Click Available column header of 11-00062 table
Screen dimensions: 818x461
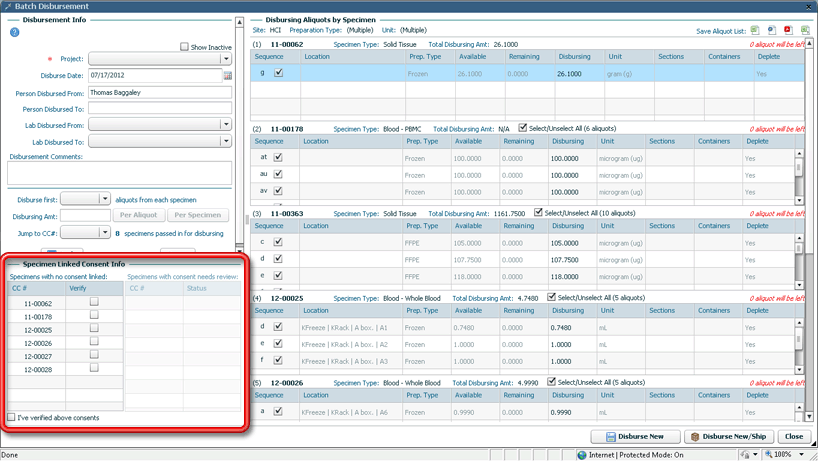tap(480, 56)
